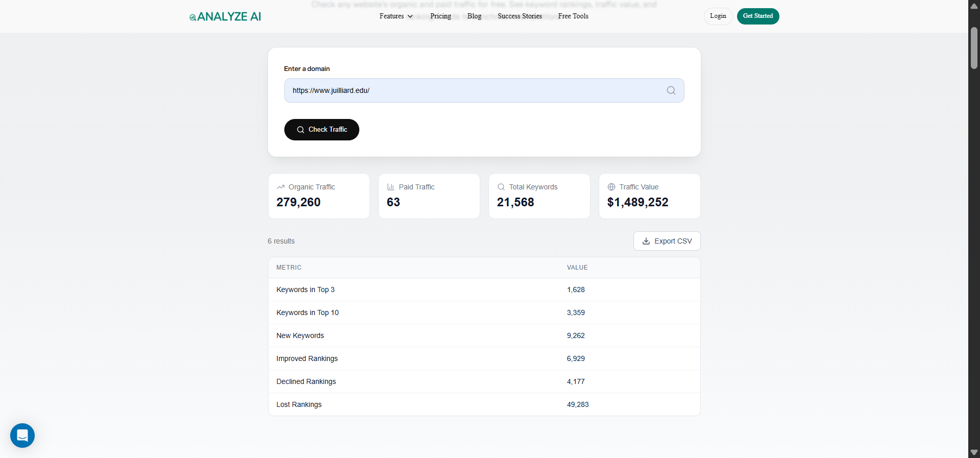Click the Organic Traffic trend icon
This screenshot has height=458, width=980.
point(281,187)
